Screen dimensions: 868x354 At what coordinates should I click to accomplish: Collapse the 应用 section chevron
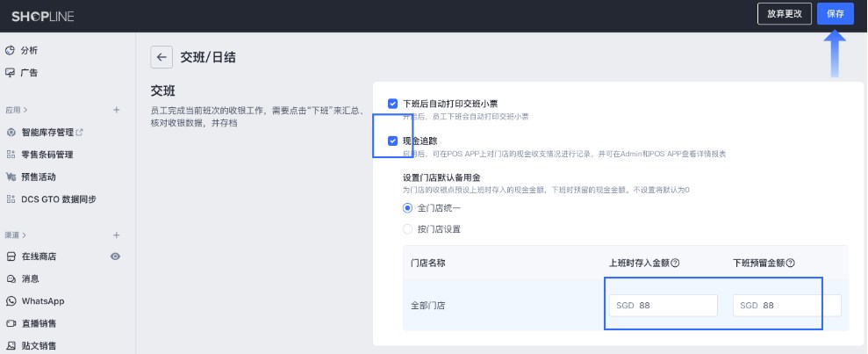point(25,111)
